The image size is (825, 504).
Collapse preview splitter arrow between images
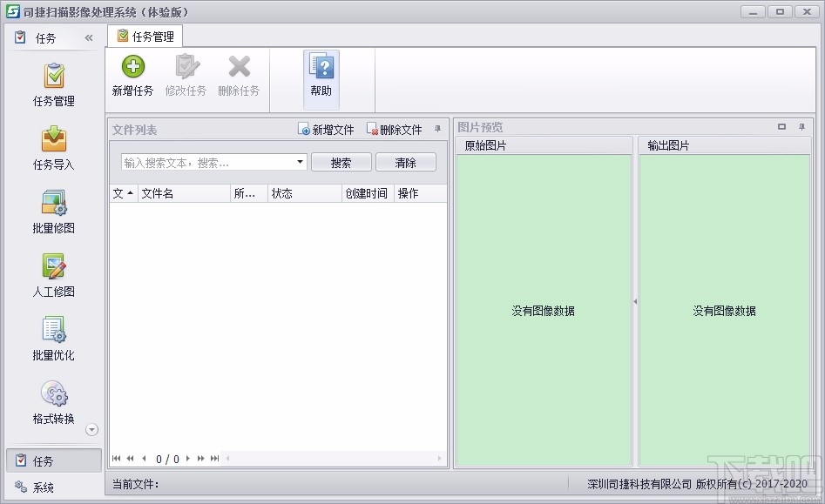tap(635, 302)
